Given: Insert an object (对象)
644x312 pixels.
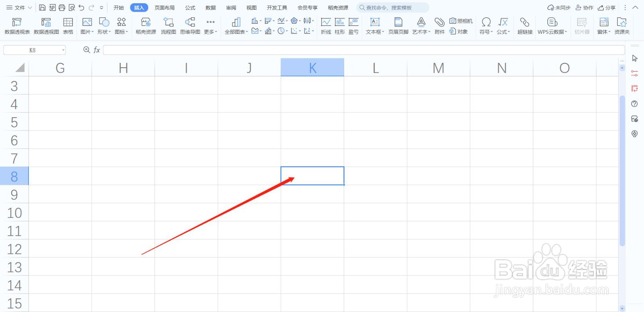Looking at the screenshot, I should coord(458,31).
